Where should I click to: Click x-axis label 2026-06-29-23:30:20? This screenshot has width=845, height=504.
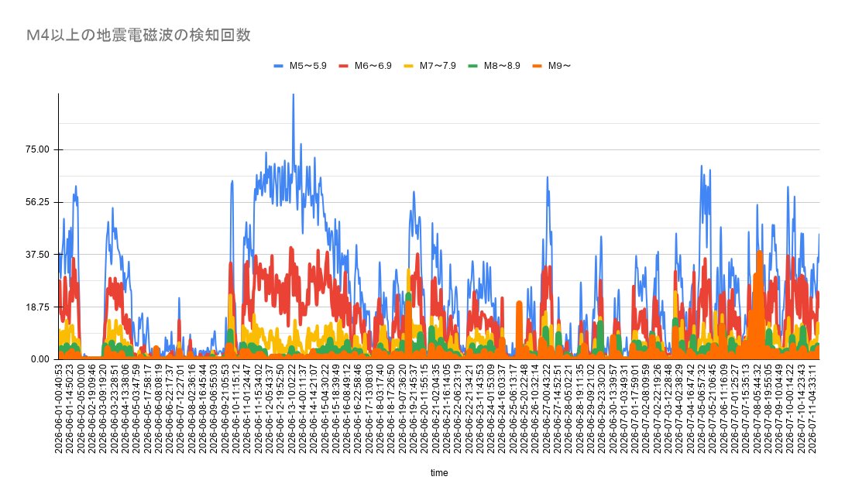600,409
